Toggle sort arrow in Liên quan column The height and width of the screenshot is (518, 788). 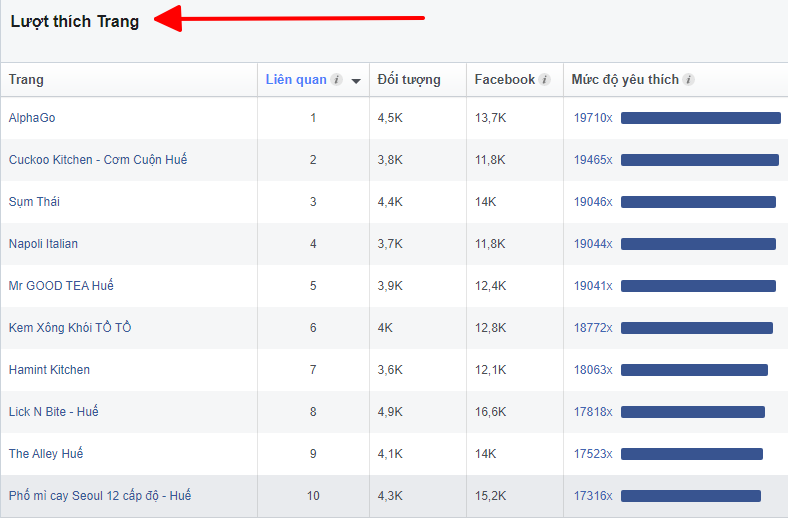(x=356, y=81)
